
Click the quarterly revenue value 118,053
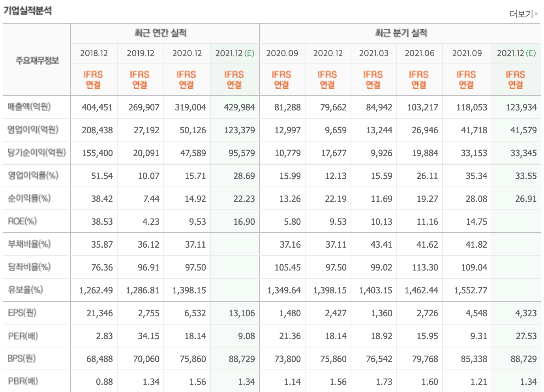click(472, 107)
